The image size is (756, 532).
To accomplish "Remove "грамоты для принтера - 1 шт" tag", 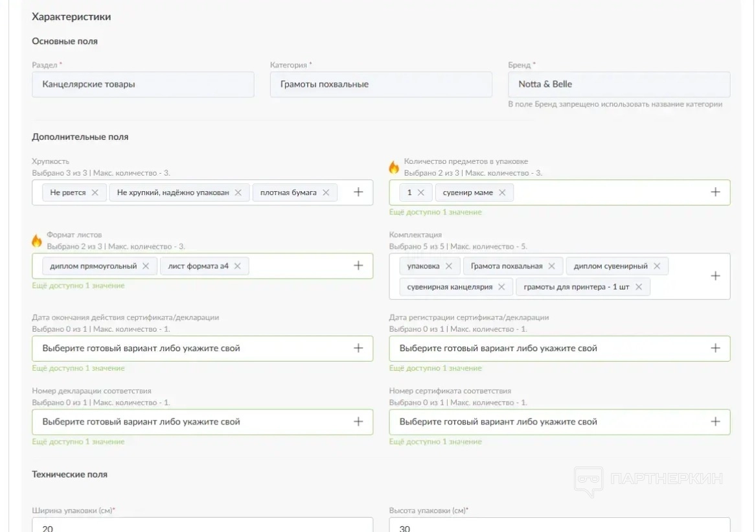I will pos(639,287).
